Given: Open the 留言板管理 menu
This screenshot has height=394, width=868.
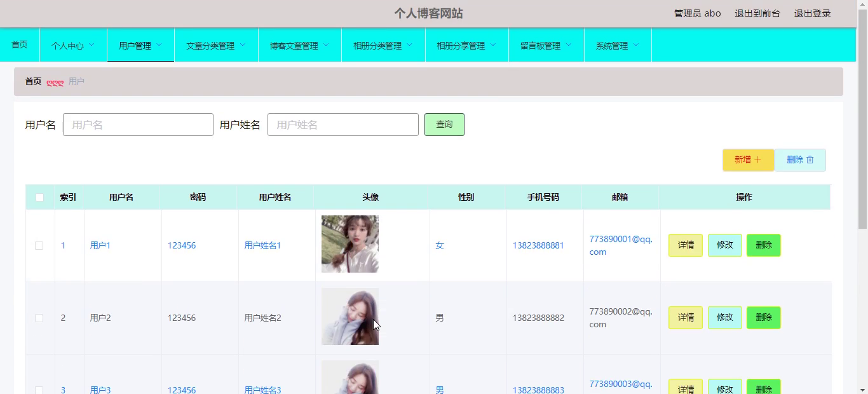Looking at the screenshot, I should (x=546, y=45).
